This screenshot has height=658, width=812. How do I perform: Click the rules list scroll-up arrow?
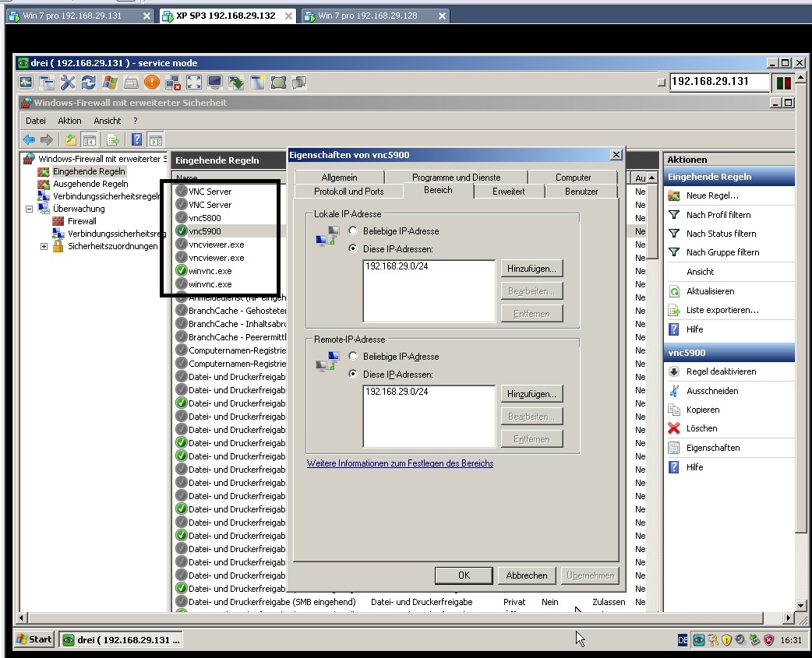click(x=652, y=178)
